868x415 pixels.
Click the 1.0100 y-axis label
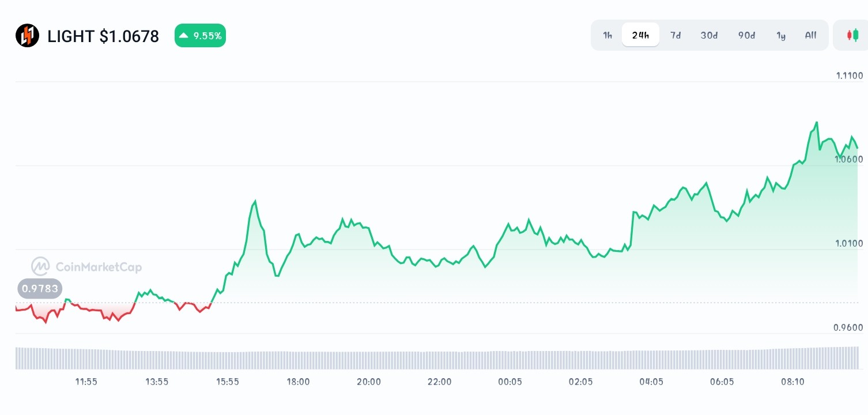point(850,243)
